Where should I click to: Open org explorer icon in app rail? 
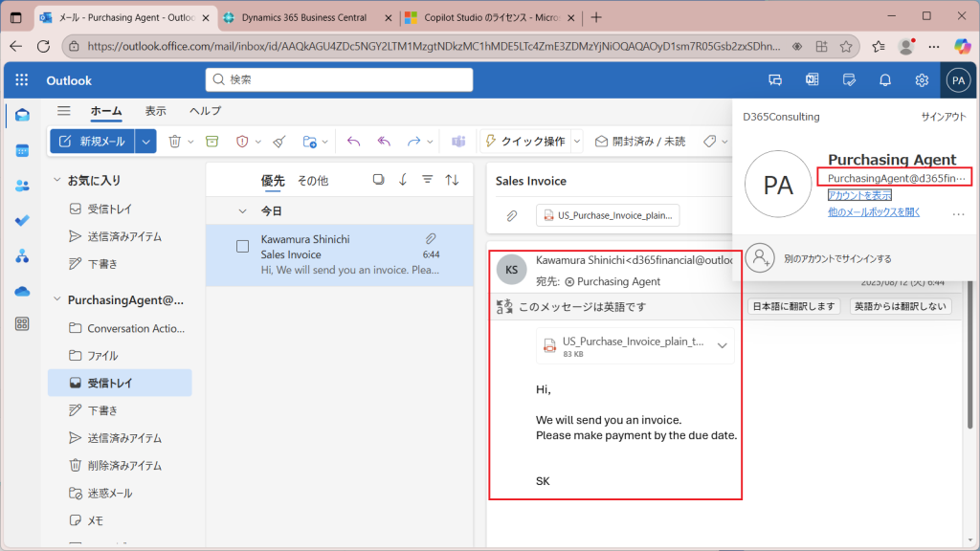click(x=23, y=256)
